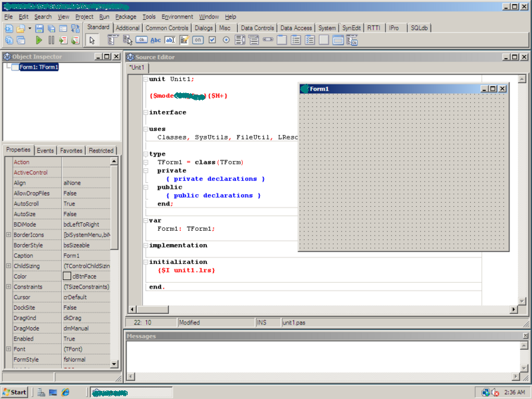Image resolution: width=532 pixels, height=399 pixels.
Task: Open the Project menu
Action: pyautogui.click(x=84, y=17)
